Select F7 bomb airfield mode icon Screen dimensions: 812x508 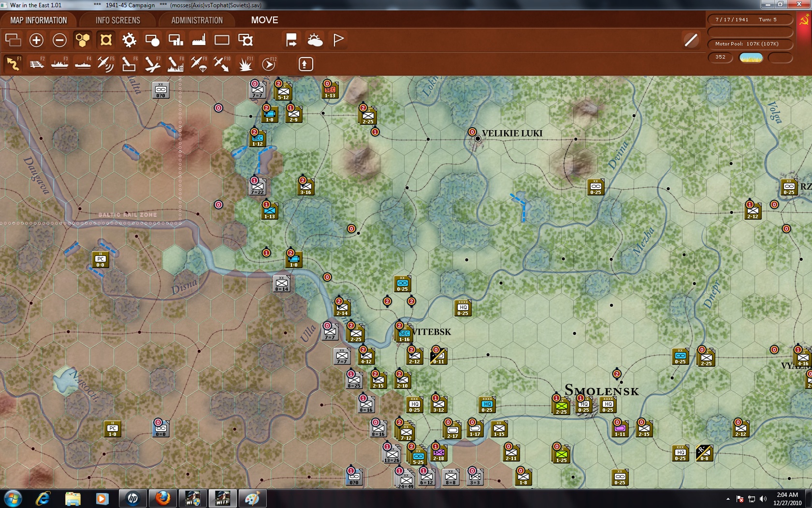152,64
